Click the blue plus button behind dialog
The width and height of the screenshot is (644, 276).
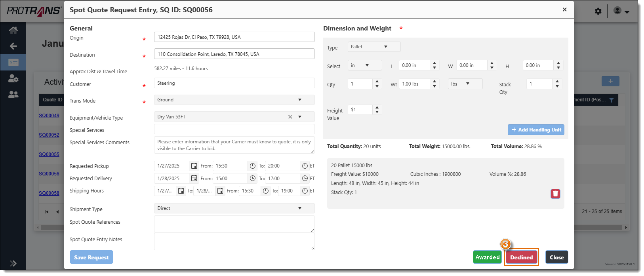(610, 81)
